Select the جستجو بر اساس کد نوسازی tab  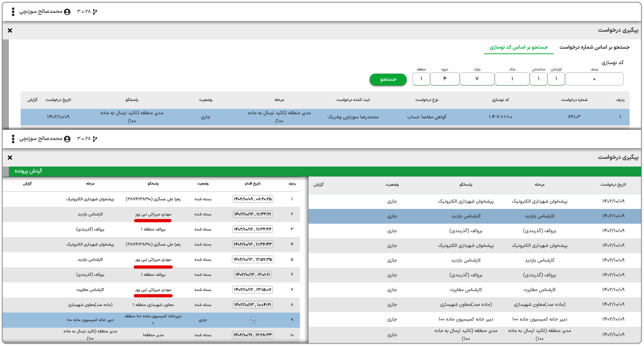click(519, 47)
